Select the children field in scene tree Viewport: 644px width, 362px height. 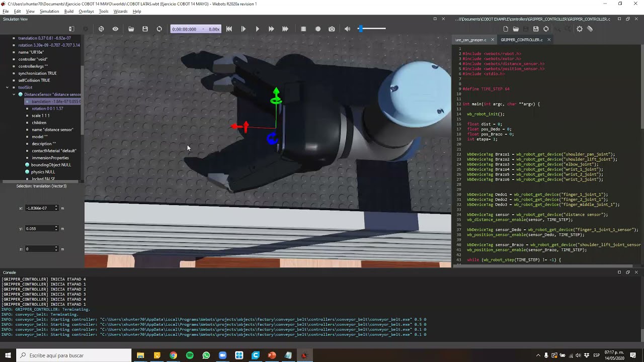[x=39, y=123]
